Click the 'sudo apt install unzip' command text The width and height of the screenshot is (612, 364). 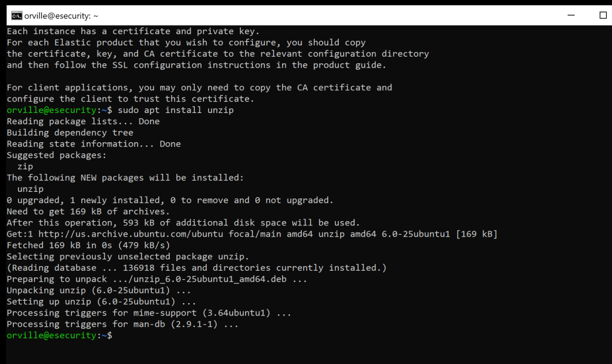pyautogui.click(x=176, y=110)
